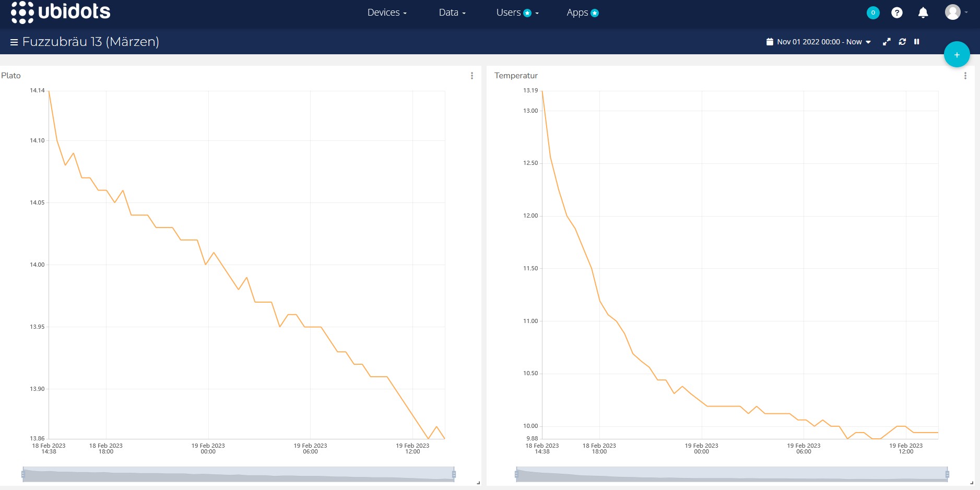The width and height of the screenshot is (980, 490).
Task: Open the notifications bell
Action: pyautogui.click(x=923, y=13)
